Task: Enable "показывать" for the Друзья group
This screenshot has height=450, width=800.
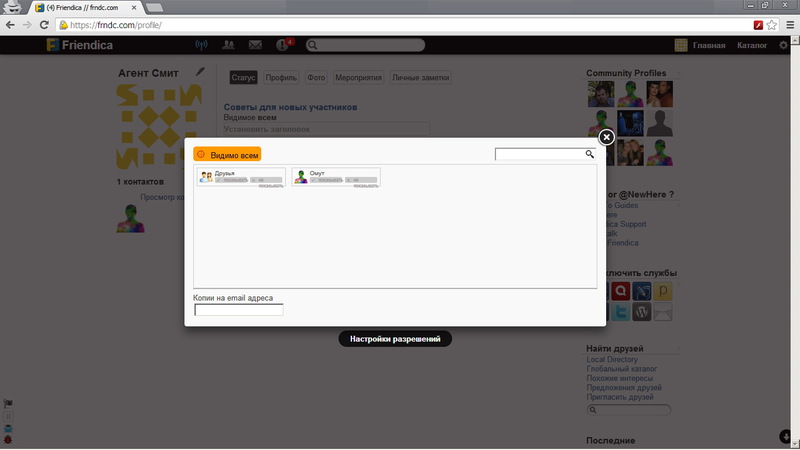Action: (232, 180)
